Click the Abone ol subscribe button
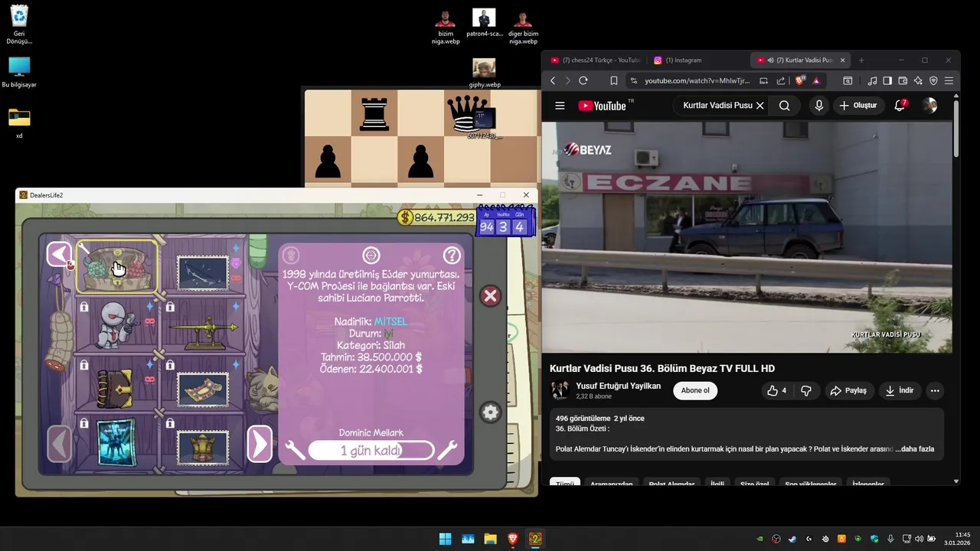Viewport: 980px width, 551px height. pyautogui.click(x=695, y=390)
